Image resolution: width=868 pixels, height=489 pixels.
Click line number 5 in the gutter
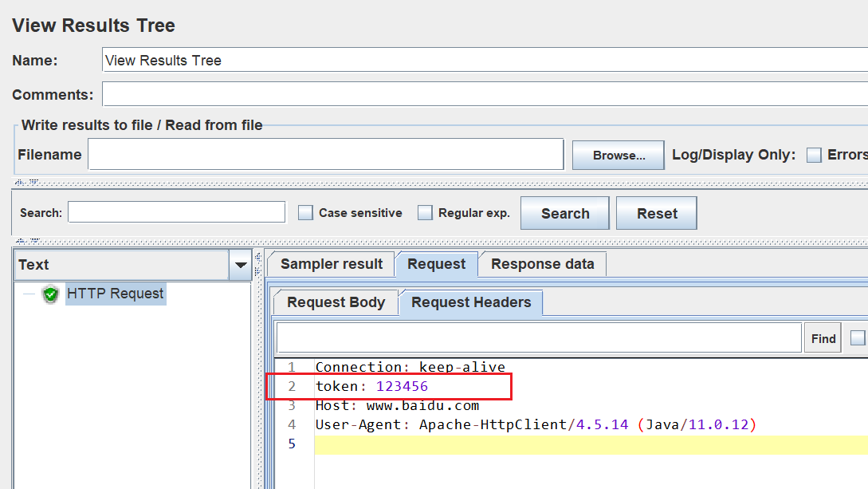[292, 444]
